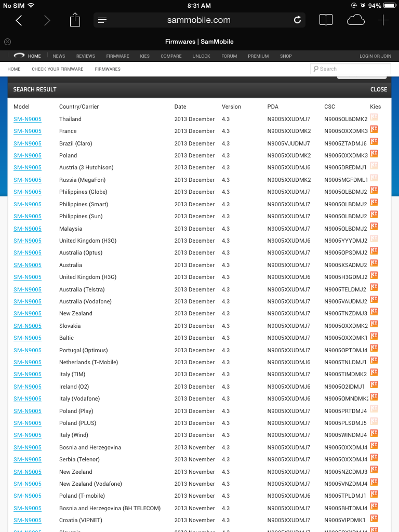Viewport: 399px width, 532px height.
Task: Click Kies icon in Serbia (Telenor) row
Action: coord(374,457)
